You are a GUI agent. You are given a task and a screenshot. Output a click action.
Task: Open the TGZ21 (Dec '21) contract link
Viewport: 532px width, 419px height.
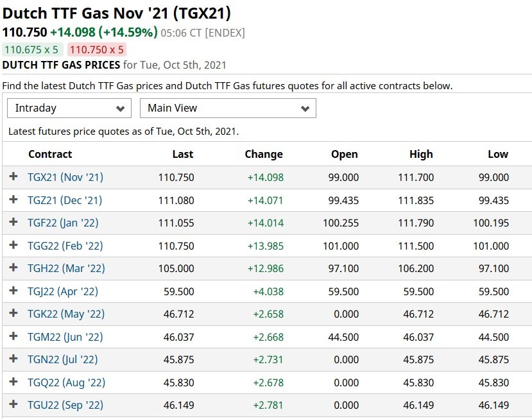[65, 200]
